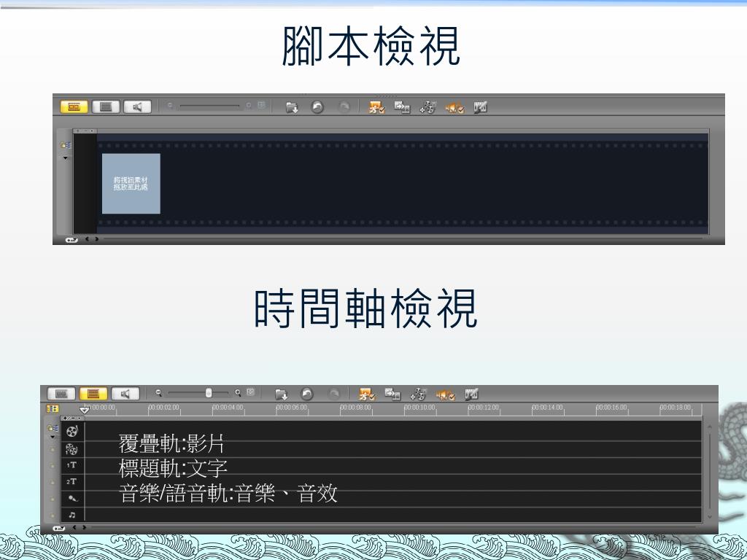Zoom out the timeline with the minus magnifier

pos(158,393)
